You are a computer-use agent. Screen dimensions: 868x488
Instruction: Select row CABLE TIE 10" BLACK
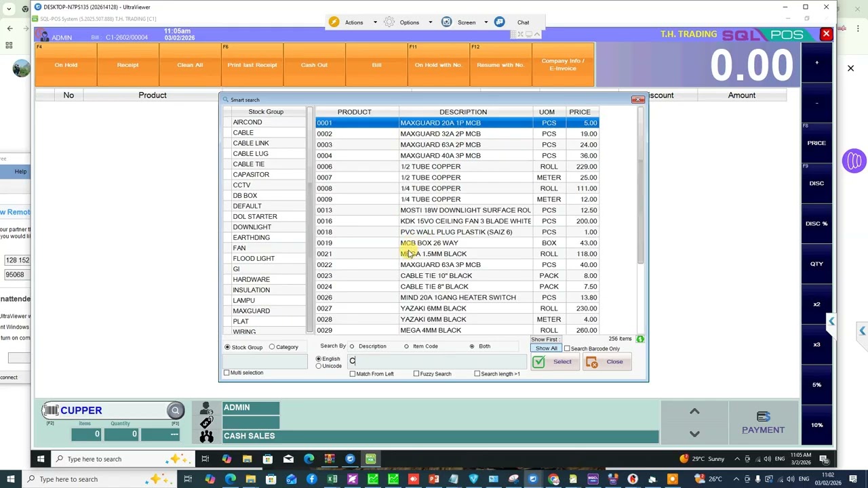[457, 276]
